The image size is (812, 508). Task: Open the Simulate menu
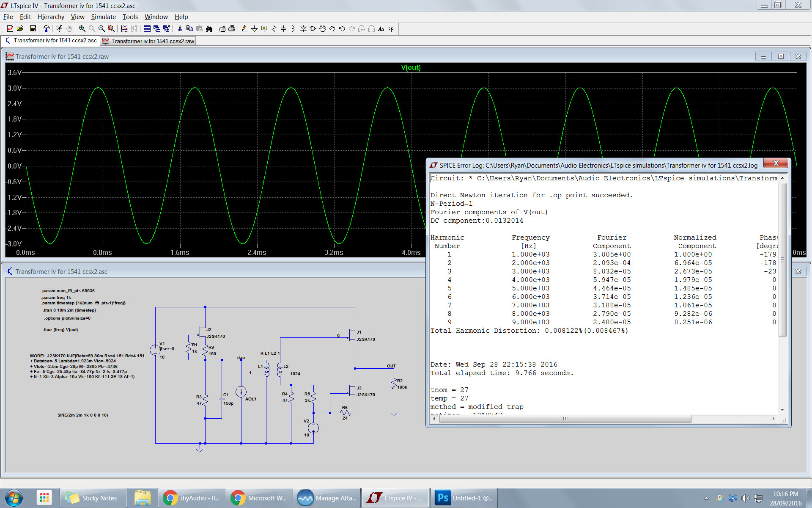[x=103, y=17]
